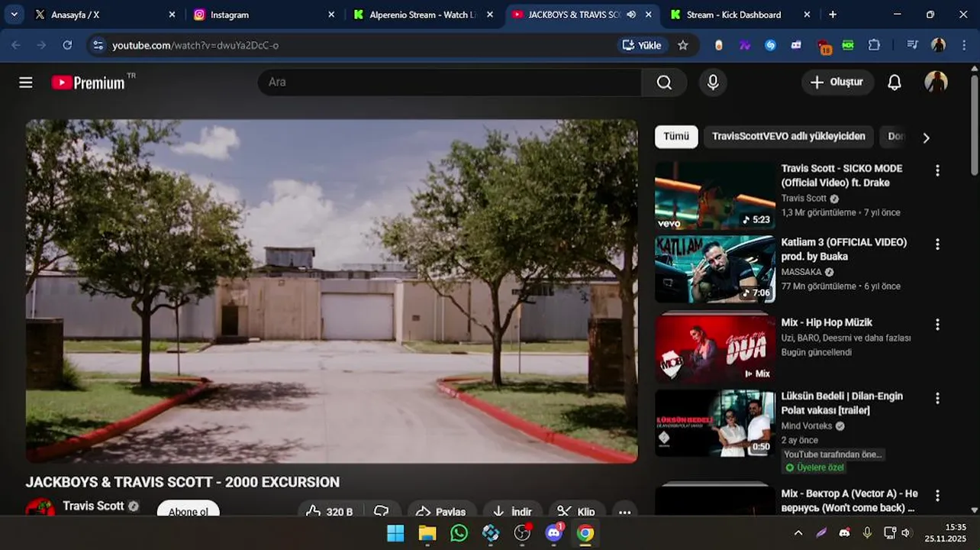This screenshot has width=980, height=550.
Task: Open Katliam 3 video thumbnail
Action: pyautogui.click(x=715, y=269)
